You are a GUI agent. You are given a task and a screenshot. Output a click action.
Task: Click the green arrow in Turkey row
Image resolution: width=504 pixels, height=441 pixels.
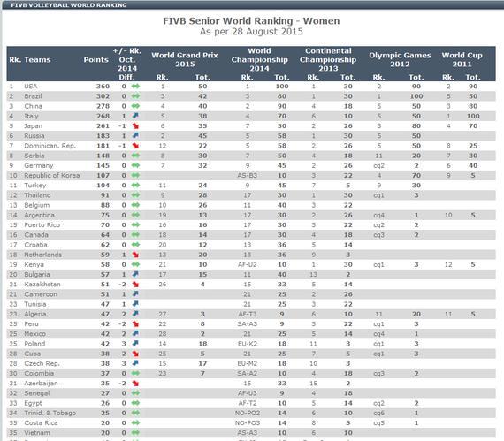click(135, 186)
